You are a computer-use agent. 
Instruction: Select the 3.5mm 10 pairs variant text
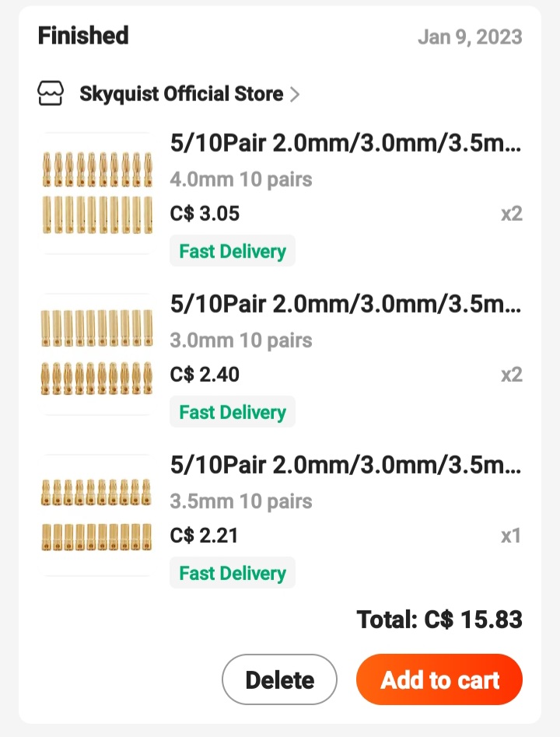point(241,501)
